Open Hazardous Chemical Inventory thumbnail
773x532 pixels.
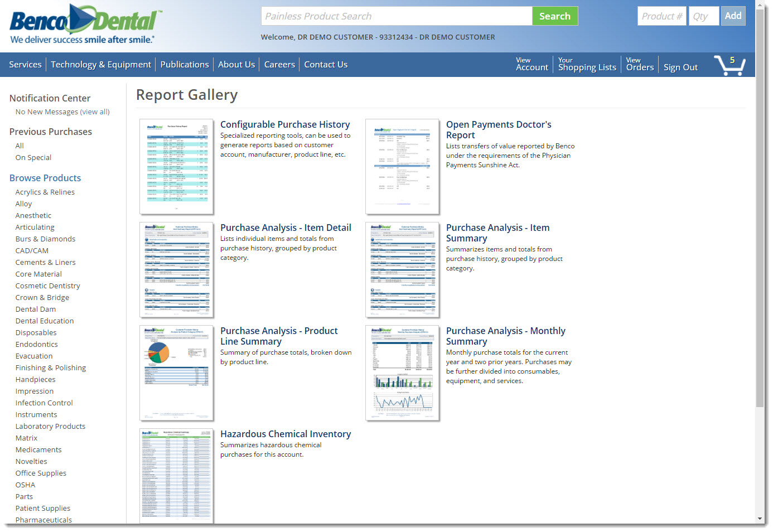[176, 476]
